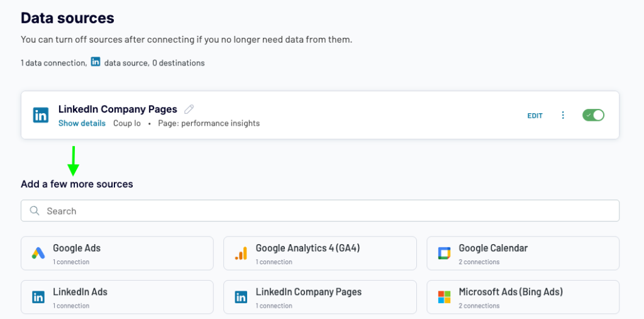Screen dimensions: 644x319
Task: Choose the Google Calendar source card
Action: click(523, 253)
